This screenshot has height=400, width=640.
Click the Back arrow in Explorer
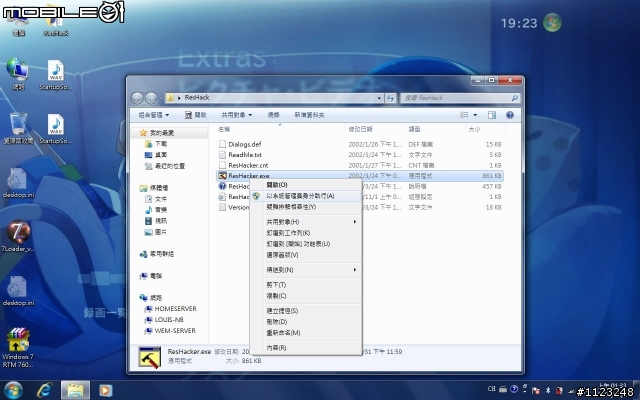[138, 98]
